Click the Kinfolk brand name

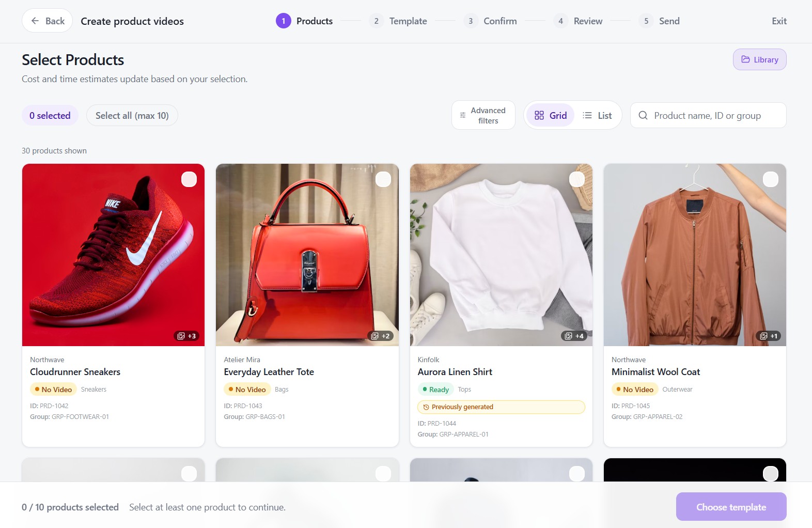pyautogui.click(x=428, y=360)
